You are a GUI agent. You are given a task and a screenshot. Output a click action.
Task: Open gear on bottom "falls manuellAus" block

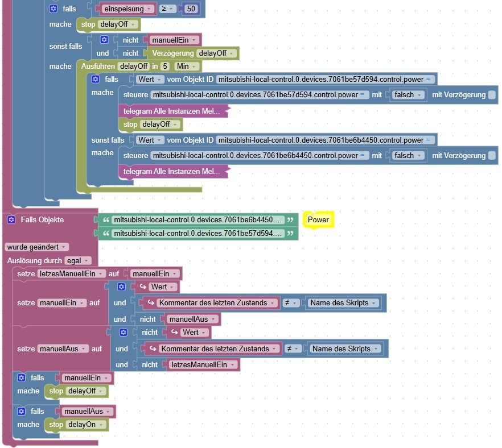[22, 411]
